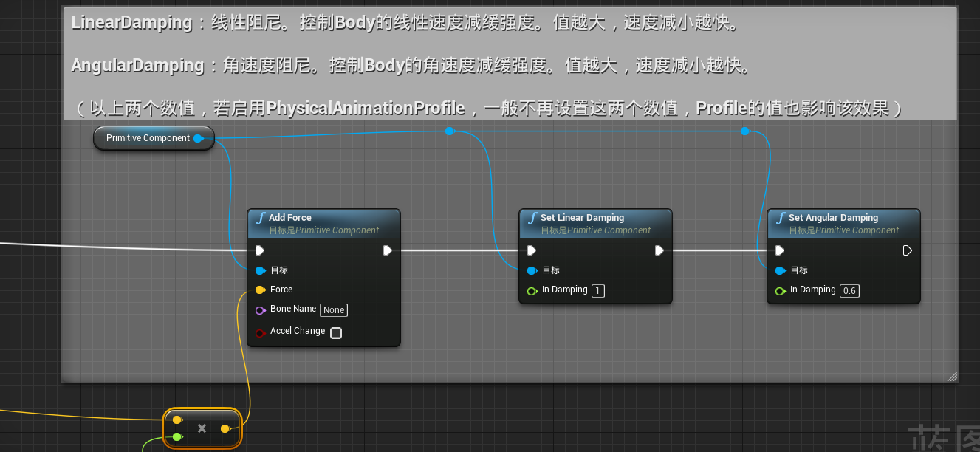Screen dimensions: 980x452
Task: Click the In Damping value field showing 1
Action: coord(597,290)
